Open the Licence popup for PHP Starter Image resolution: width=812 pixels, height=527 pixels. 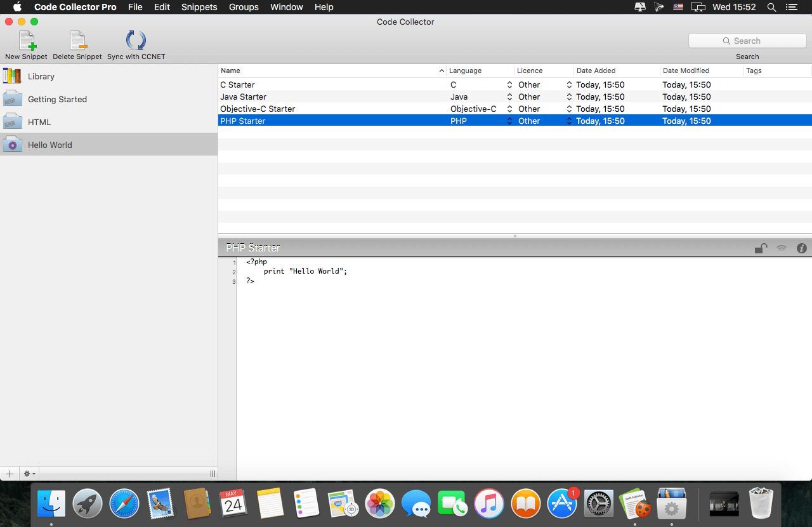point(544,121)
